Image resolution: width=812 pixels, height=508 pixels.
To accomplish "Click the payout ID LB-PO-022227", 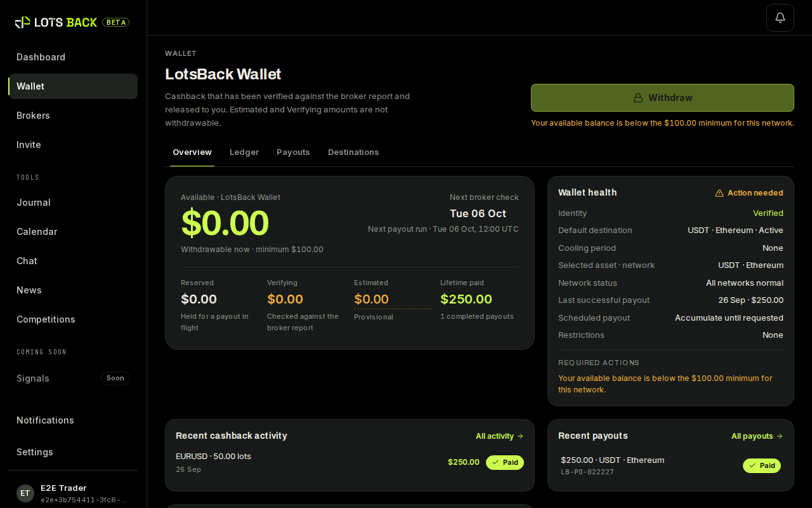I will (587, 472).
